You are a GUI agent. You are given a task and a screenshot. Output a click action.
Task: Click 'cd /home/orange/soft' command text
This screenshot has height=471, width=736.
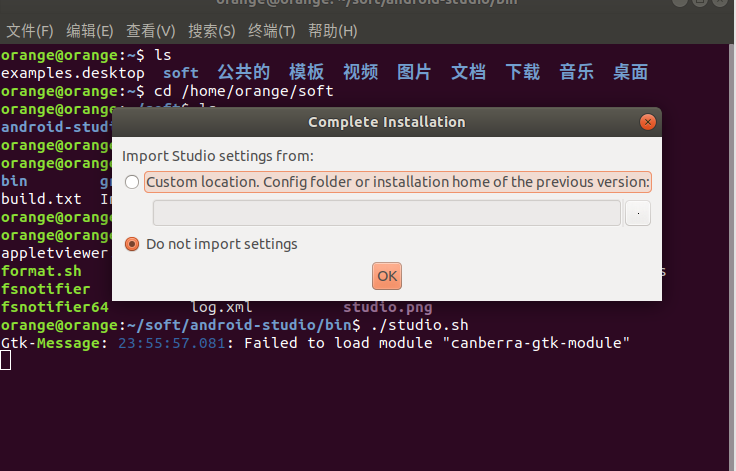click(x=244, y=91)
